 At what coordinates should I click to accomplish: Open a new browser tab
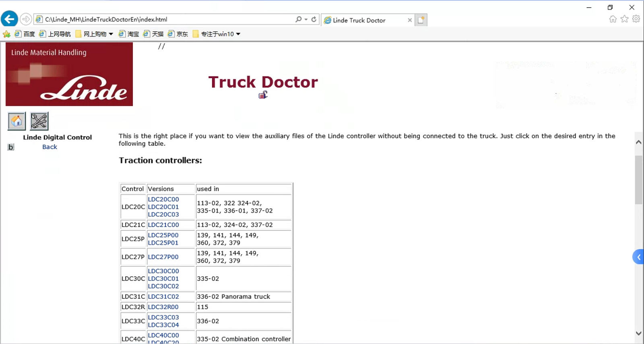(421, 20)
